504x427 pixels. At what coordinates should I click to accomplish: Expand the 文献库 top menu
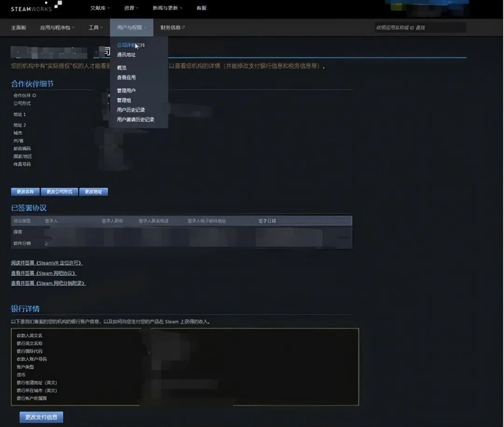tap(100, 8)
